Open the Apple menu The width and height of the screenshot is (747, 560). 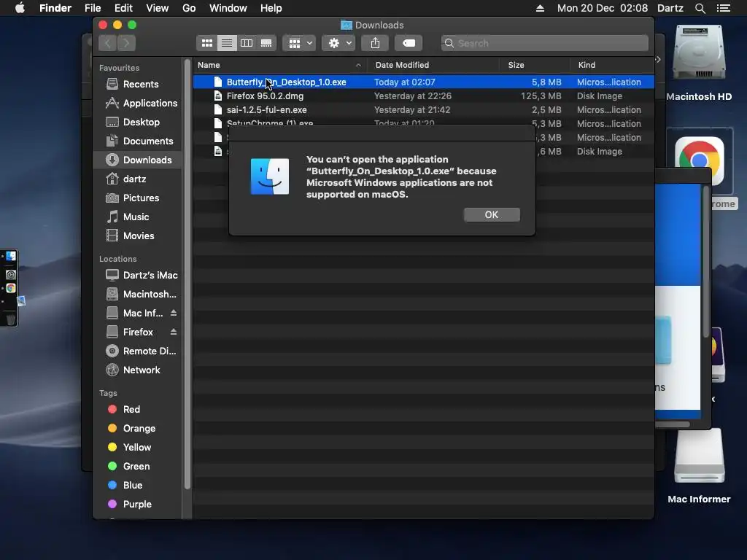click(20, 8)
